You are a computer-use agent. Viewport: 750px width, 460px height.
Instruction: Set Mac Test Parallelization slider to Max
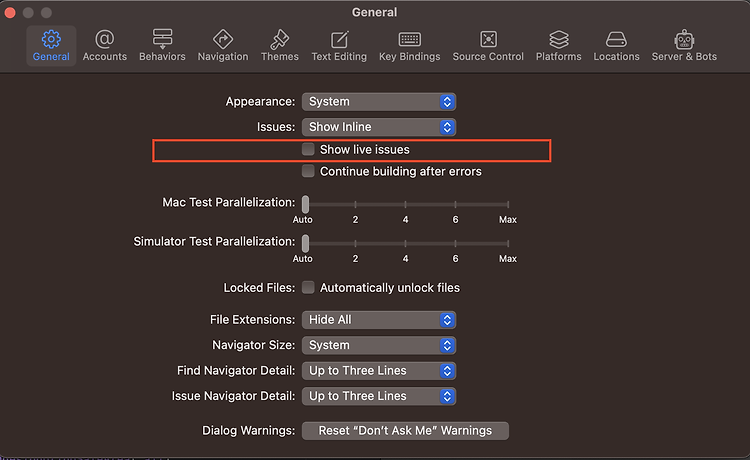point(508,204)
